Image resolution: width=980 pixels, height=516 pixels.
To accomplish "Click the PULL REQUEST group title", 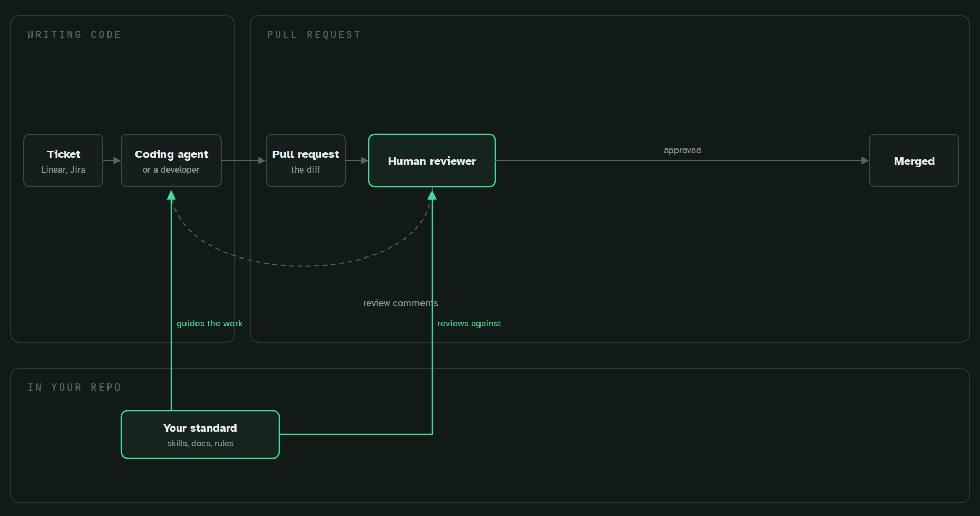I will coord(314,35).
